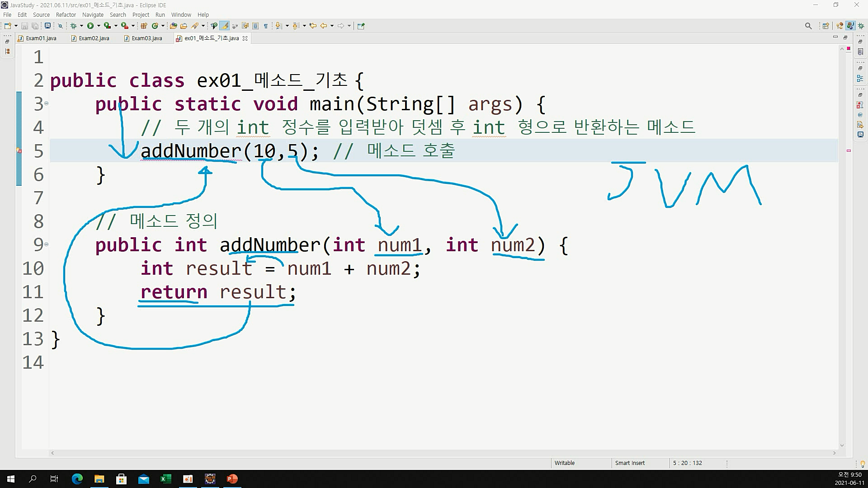Click the New Java Package icon

(144, 26)
